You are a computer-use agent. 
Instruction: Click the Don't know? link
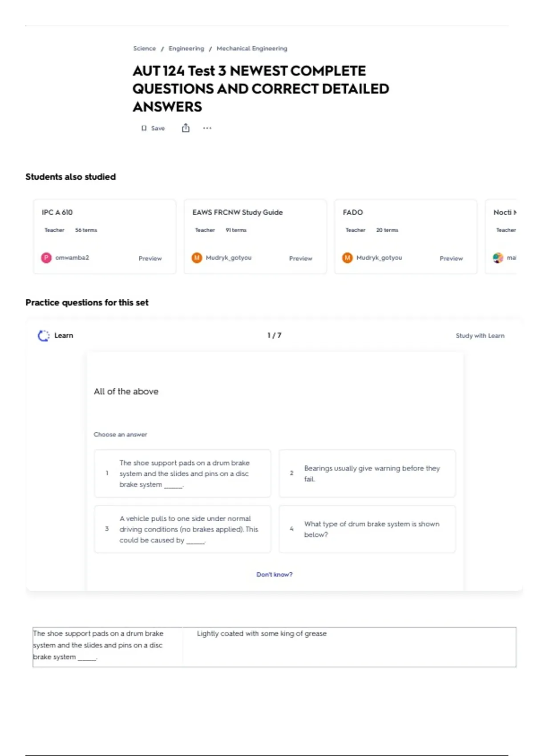click(275, 575)
